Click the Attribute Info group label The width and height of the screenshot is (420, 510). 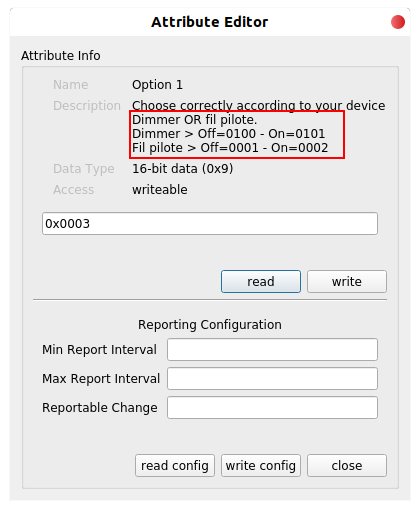tap(61, 56)
